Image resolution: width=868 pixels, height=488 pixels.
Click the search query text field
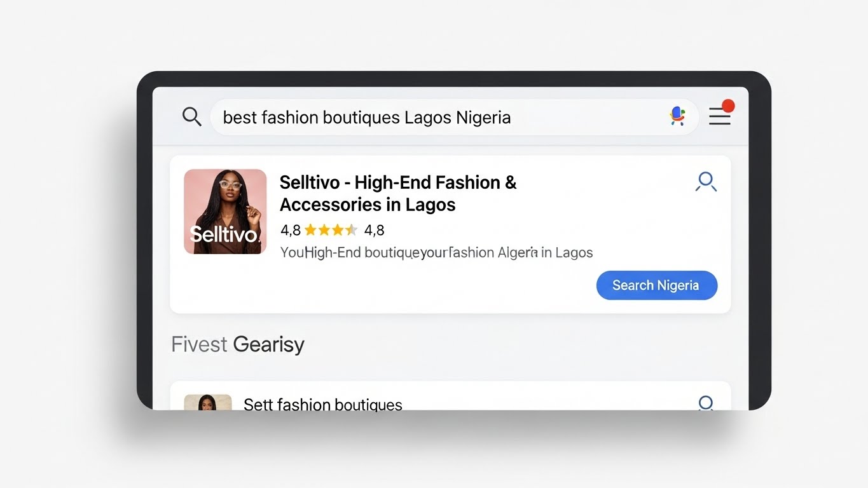coord(439,118)
